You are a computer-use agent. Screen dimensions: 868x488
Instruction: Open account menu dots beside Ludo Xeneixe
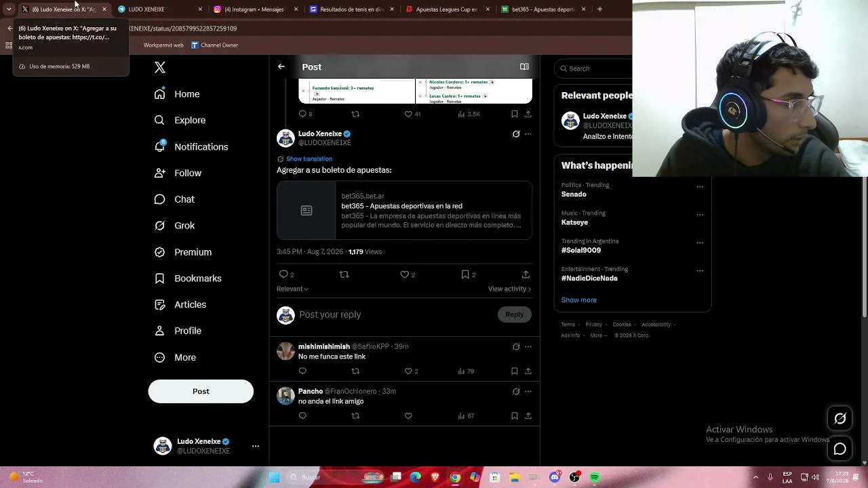pyautogui.click(x=256, y=446)
